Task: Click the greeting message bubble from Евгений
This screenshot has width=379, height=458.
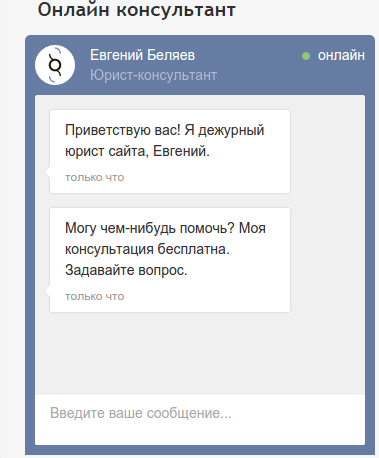Action: coord(170,151)
